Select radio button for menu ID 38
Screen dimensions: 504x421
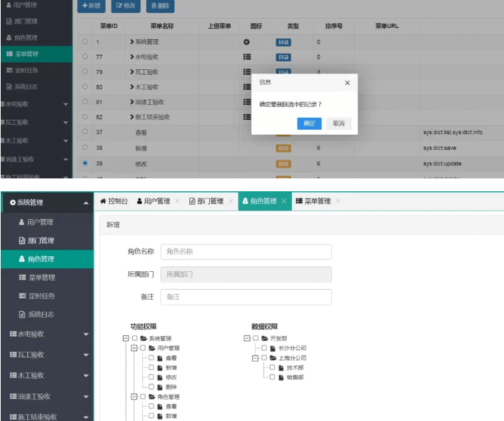85,148
